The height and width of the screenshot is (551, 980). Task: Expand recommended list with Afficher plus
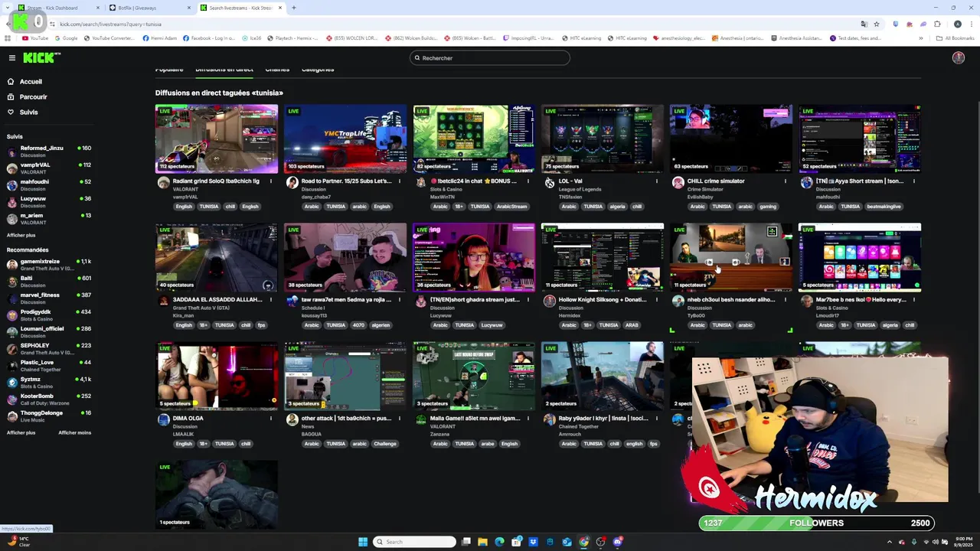pyautogui.click(x=21, y=432)
